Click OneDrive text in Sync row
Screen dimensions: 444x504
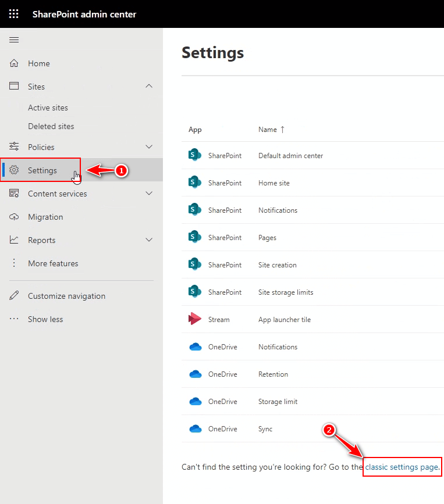click(222, 429)
